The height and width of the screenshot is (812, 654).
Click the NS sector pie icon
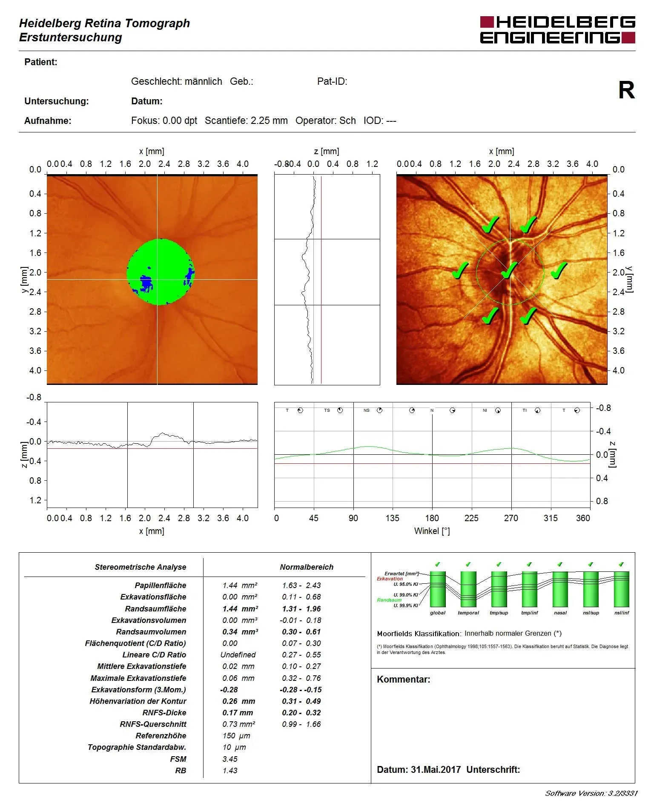tap(379, 410)
